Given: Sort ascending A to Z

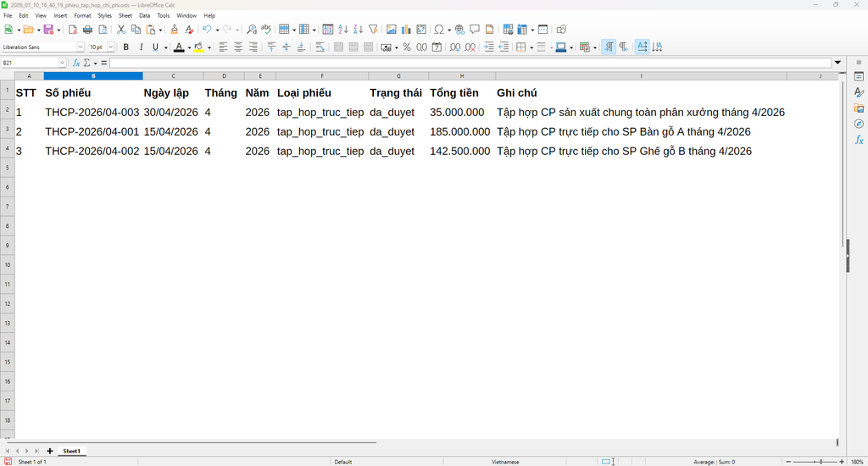Looking at the screenshot, I should 343,30.
